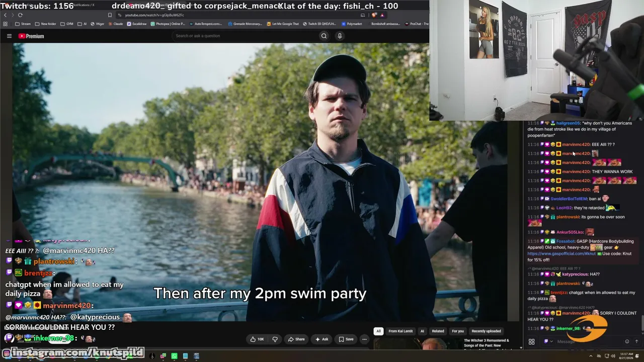The image size is (644, 362).
Task: Open the Photopea bookmark
Action: 168,24
